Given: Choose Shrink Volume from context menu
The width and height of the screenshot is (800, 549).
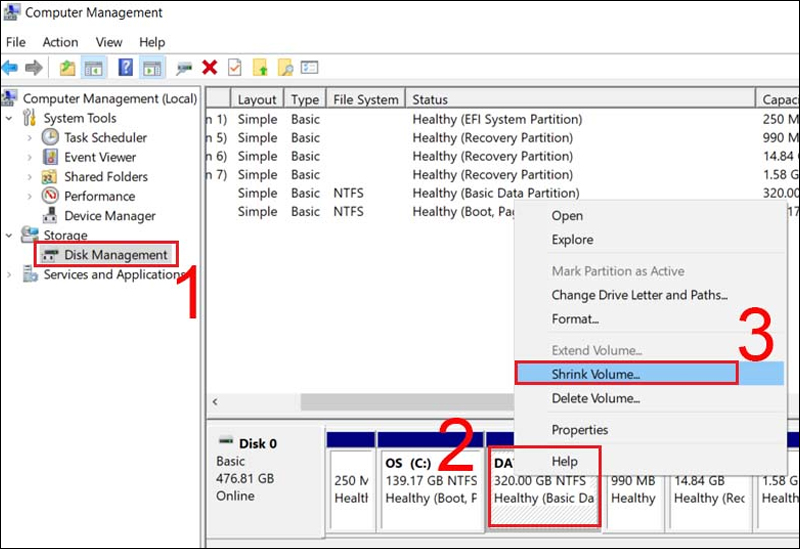Looking at the screenshot, I should pyautogui.click(x=596, y=374).
